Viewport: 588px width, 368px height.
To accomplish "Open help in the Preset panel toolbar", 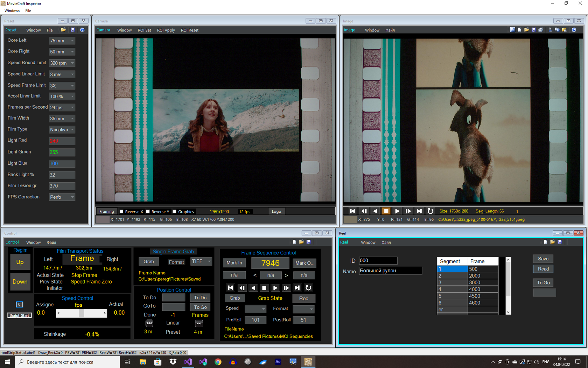I will coord(82,30).
